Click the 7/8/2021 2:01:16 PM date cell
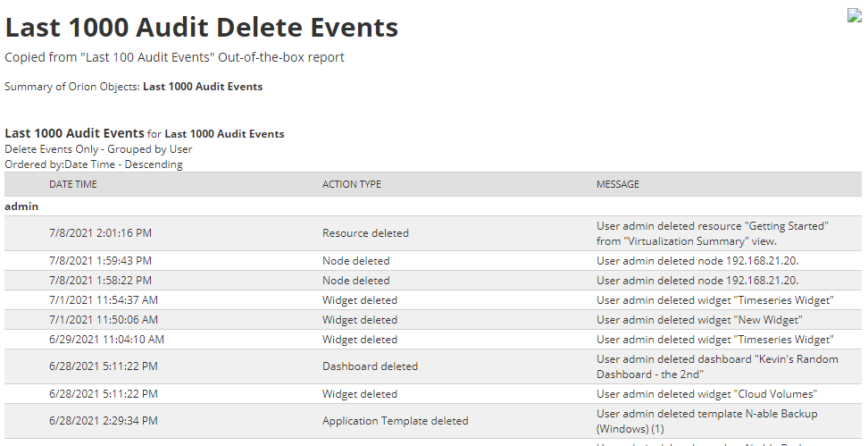Image resolution: width=868 pixels, height=446 pixels. coord(100,233)
